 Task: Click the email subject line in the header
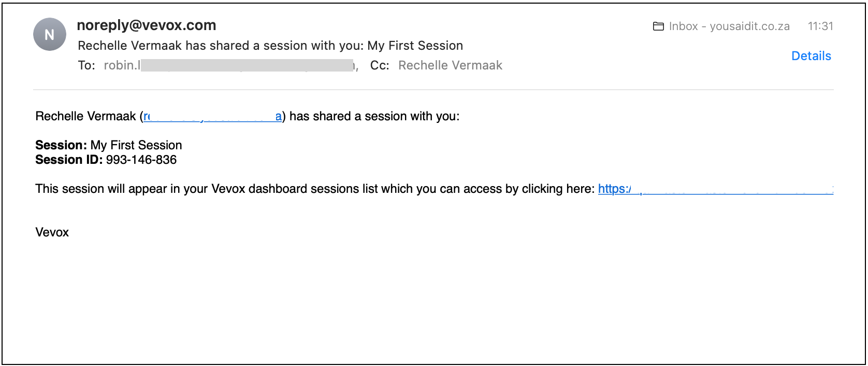270,46
